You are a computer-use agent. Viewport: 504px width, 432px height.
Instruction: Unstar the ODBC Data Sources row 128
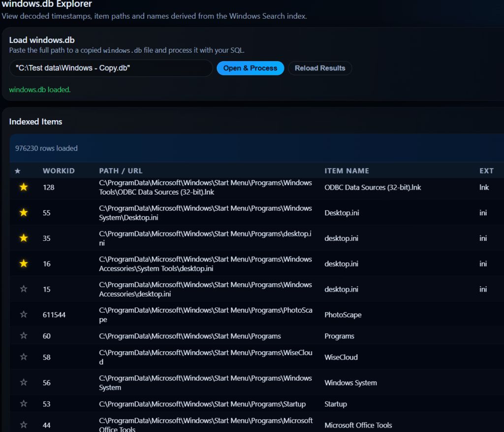[23, 187]
